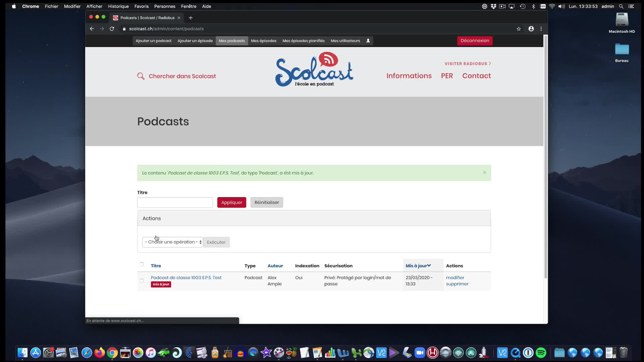Click the Déconnexion button
The image size is (644, 362).
pyautogui.click(x=475, y=41)
